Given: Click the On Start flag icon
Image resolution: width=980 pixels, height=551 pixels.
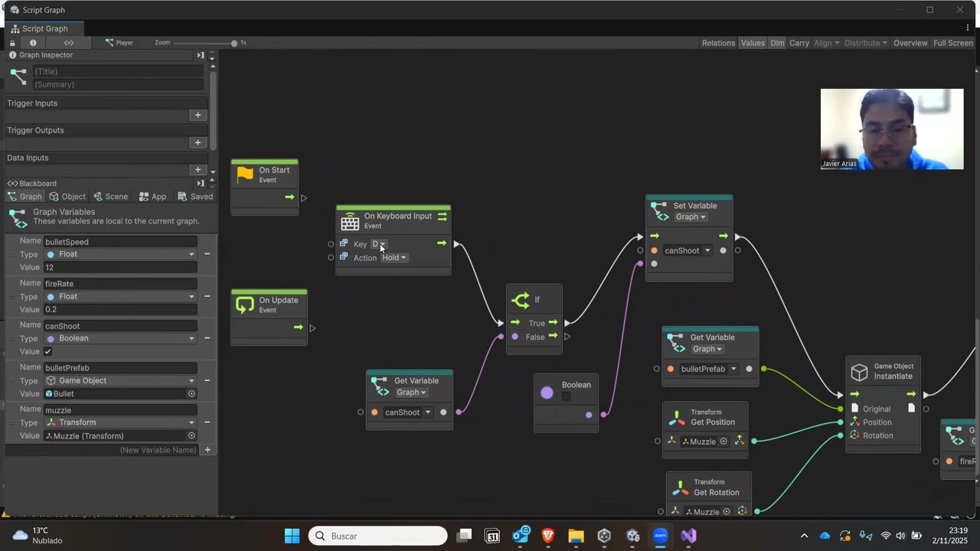Looking at the screenshot, I should tap(245, 174).
